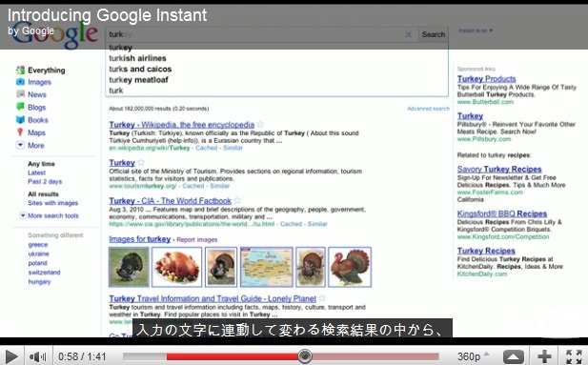
Task: Expand the More search categories arrow
Action: click(x=20, y=145)
